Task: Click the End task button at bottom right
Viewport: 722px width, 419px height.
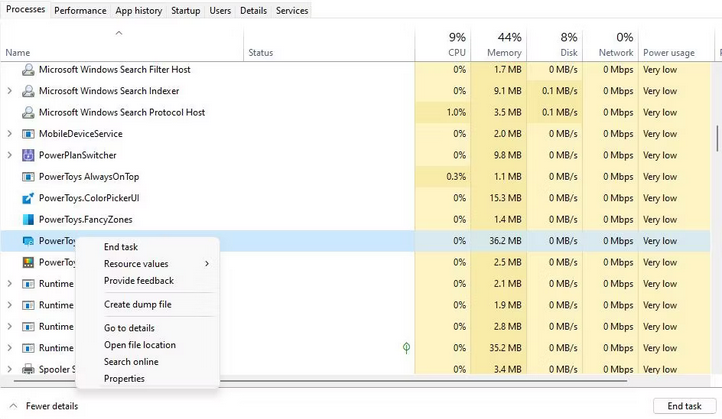Action: coord(684,406)
